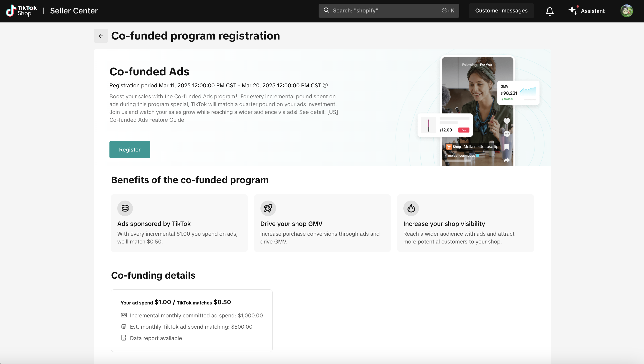This screenshot has height=364, width=644.
Task: Open the Assistant sparkle icon
Action: 573,11
